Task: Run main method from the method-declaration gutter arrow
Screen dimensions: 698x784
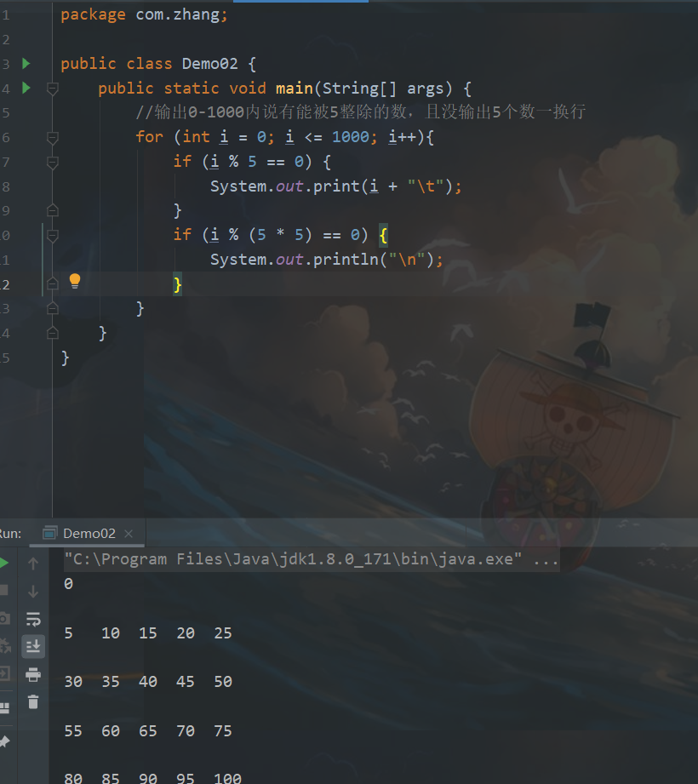Action: pos(26,88)
